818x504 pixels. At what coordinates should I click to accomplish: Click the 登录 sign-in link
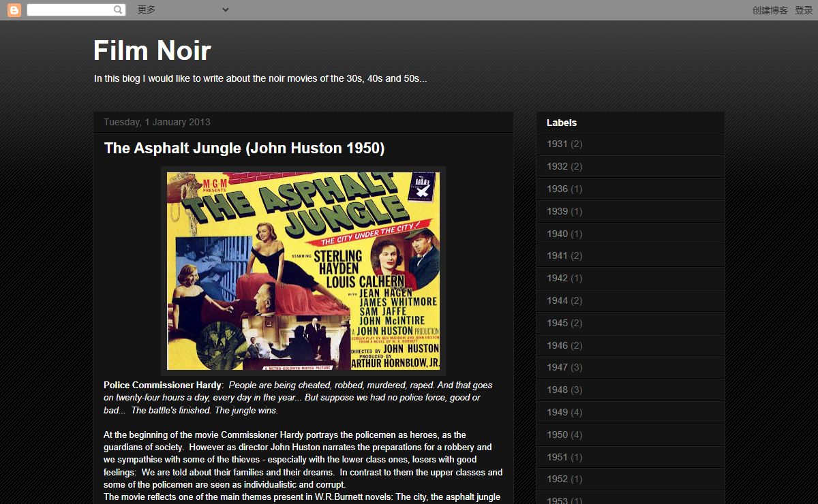click(x=804, y=10)
